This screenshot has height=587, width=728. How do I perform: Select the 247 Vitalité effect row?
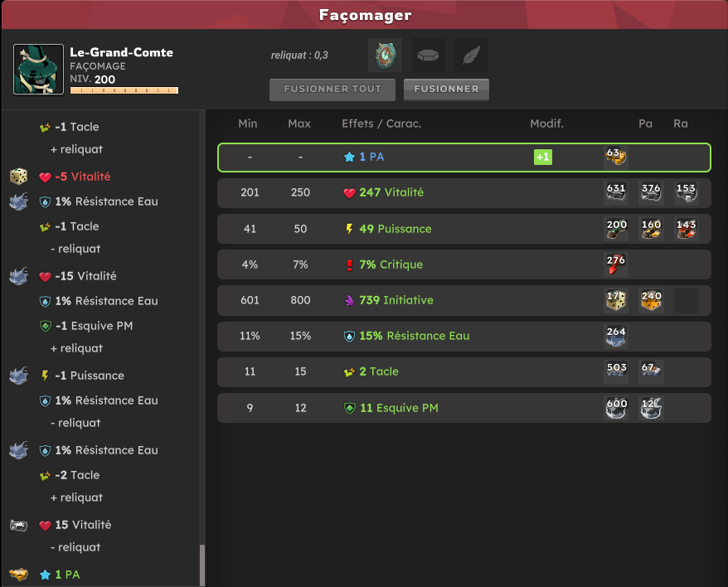[x=463, y=192]
